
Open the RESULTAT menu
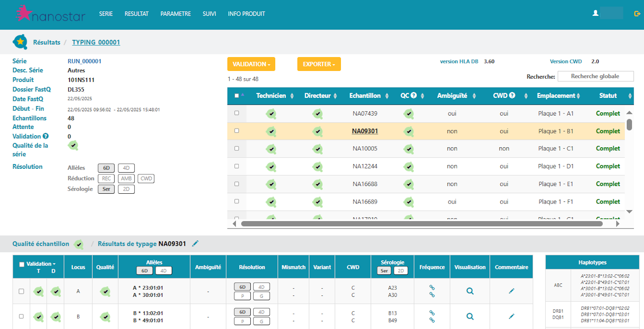click(137, 14)
